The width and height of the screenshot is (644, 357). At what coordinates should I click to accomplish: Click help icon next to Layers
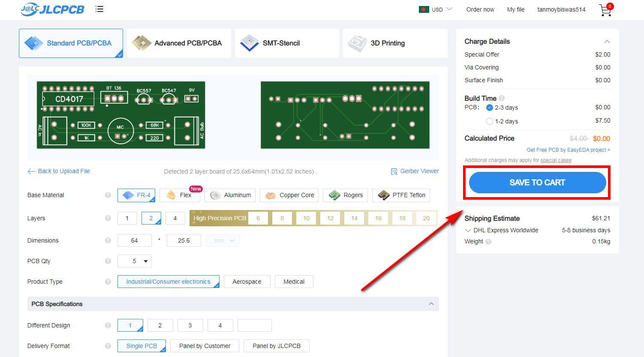pos(108,218)
